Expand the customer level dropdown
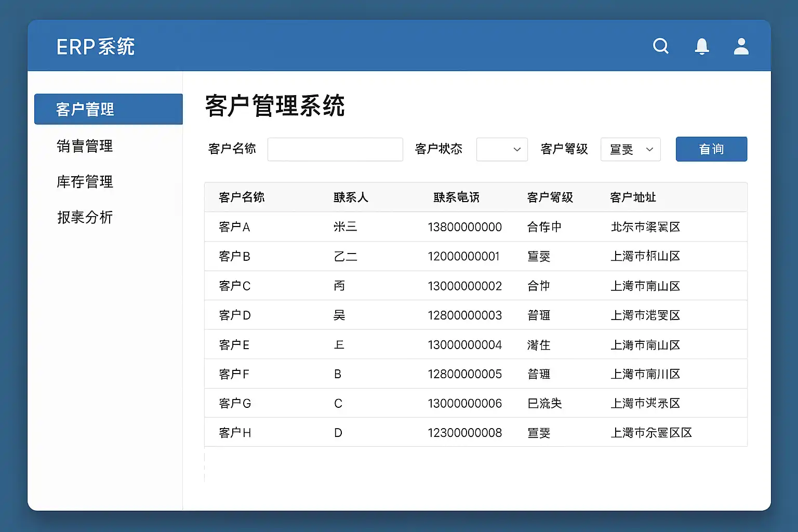Screen dimensions: 798x532 pyautogui.click(x=630, y=150)
